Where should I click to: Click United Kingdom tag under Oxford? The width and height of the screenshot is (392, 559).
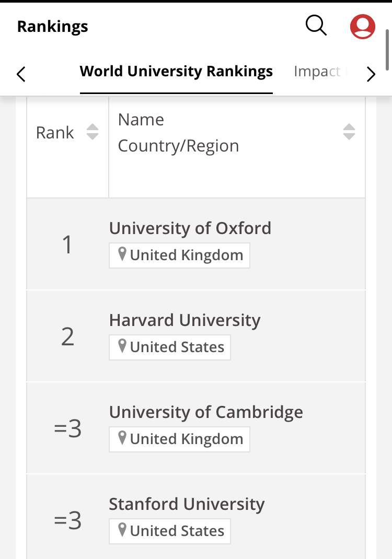tap(179, 255)
